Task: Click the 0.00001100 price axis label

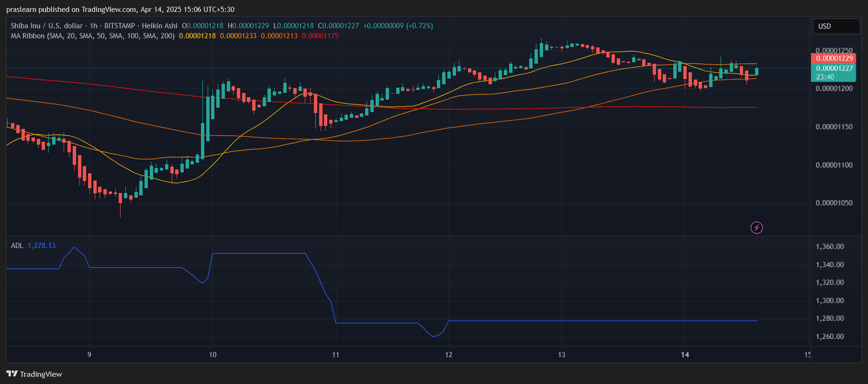Action: coord(834,165)
